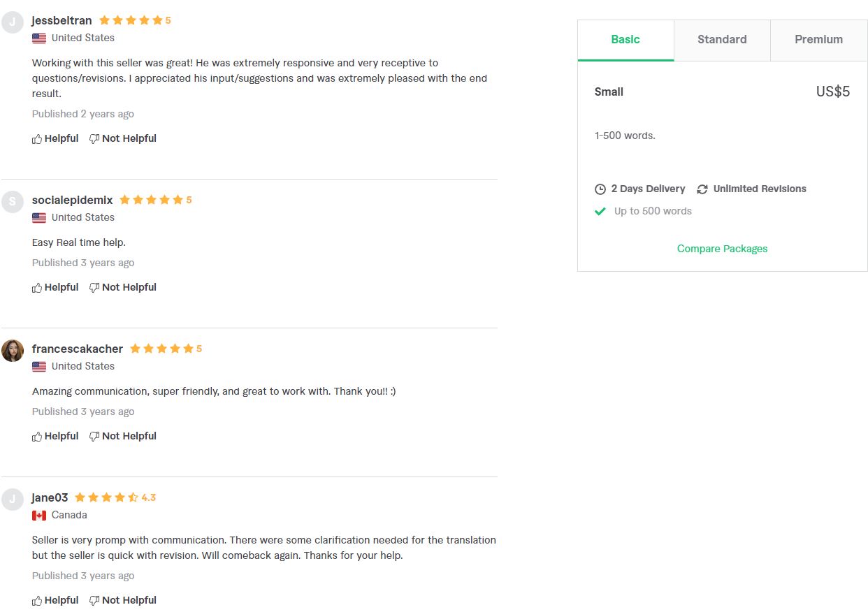Click jessbeltran's avatar initial
The width and height of the screenshot is (868, 612).
click(13, 23)
